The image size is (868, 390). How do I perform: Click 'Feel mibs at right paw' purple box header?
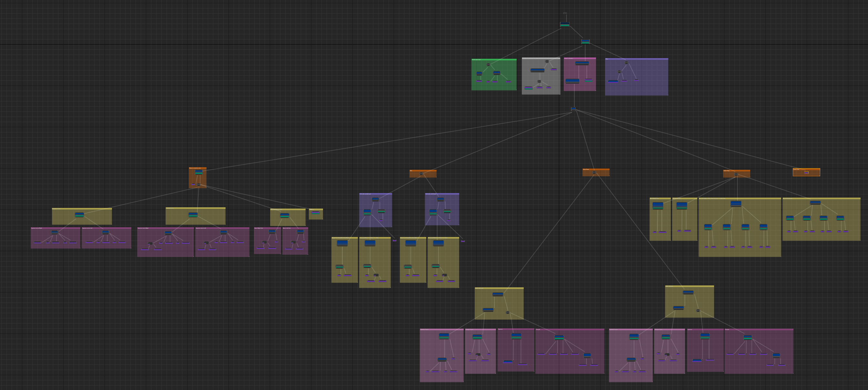tap(375, 194)
